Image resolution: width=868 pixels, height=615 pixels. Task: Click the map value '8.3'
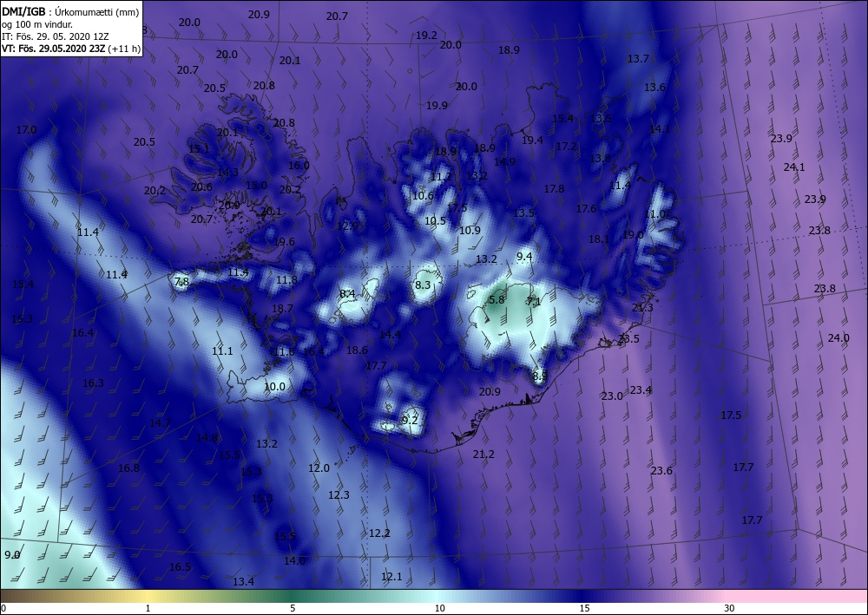423,285
